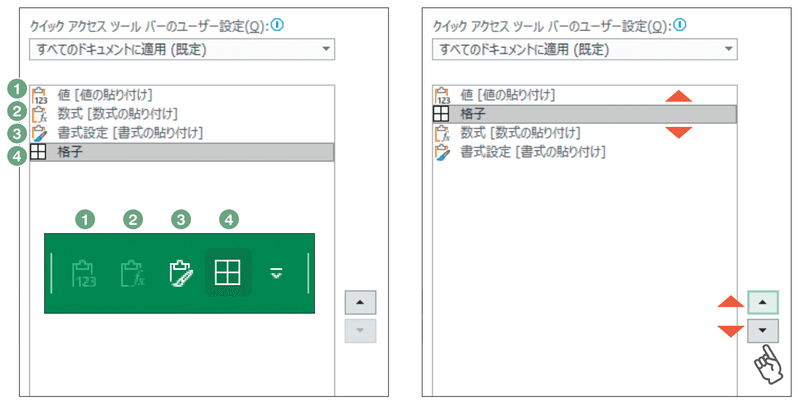The width and height of the screenshot is (800, 406).
Task: Select 書式設定 [書式の貼り付け] in right list
Action: click(x=585, y=152)
